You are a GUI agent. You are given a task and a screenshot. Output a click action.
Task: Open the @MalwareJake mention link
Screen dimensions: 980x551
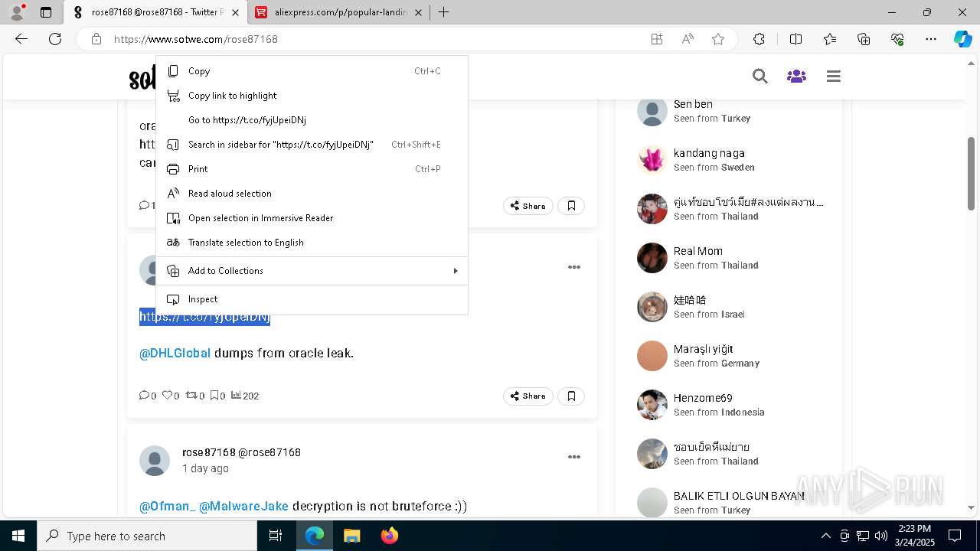tap(243, 506)
